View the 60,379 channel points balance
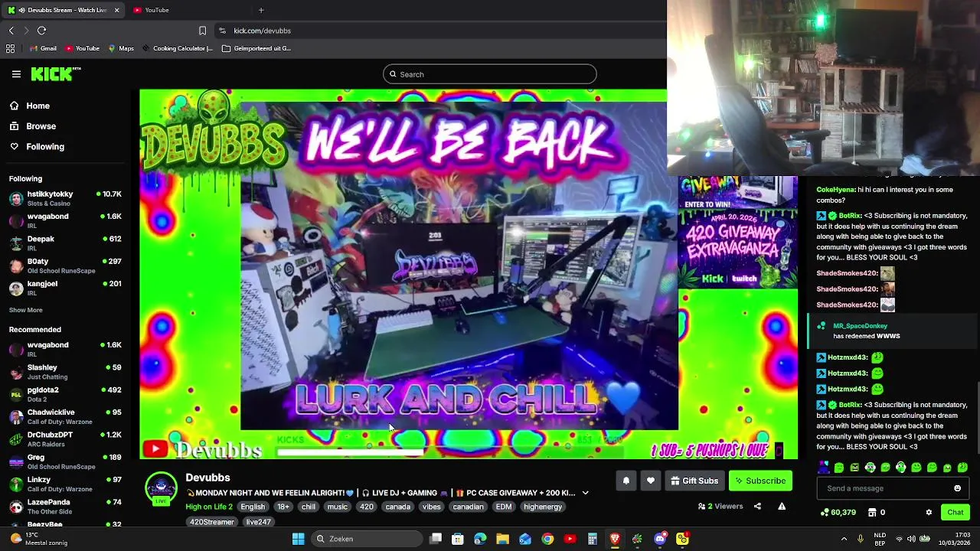 point(838,512)
